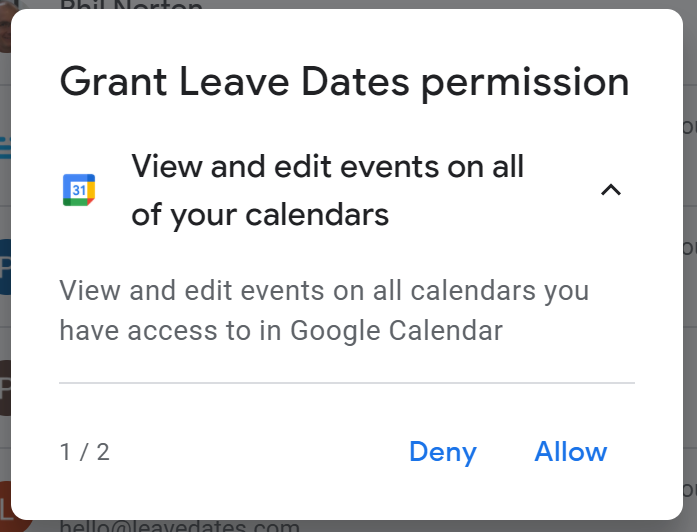The height and width of the screenshot is (532, 697).
Task: Click the photo avatar in the top-left corner
Action: pyautogui.click(x=5, y=27)
